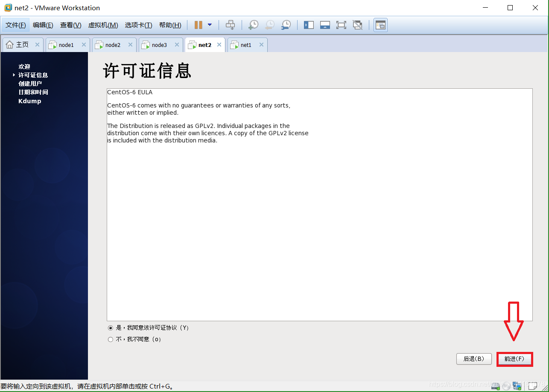Close the node2 tab
This screenshot has height=392, width=549.
click(x=130, y=45)
